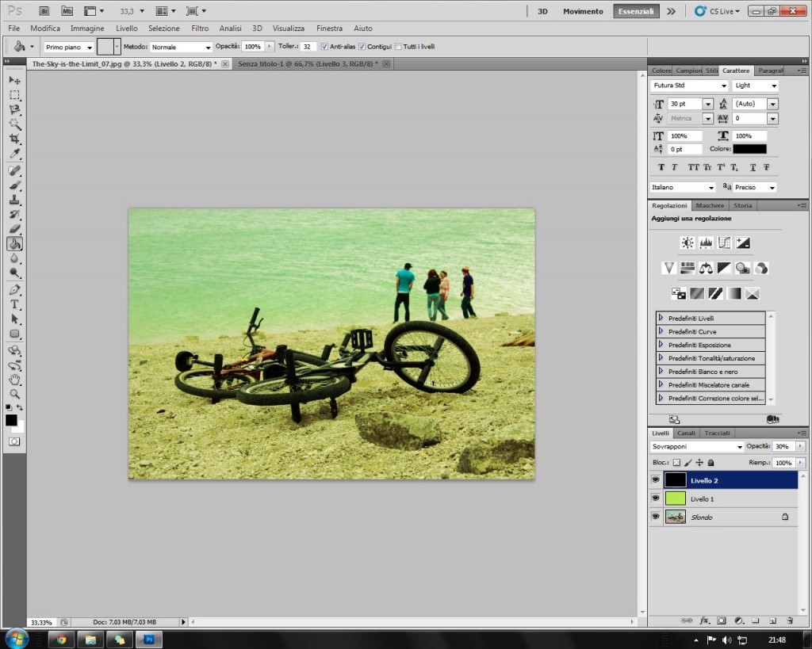Switch to the Canali tab
812x649 pixels.
click(x=687, y=433)
